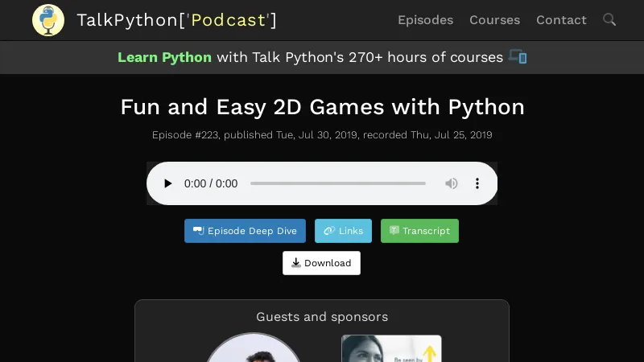The image size is (644, 362).
Task: Open the search magnifier icon
Action: (x=609, y=20)
